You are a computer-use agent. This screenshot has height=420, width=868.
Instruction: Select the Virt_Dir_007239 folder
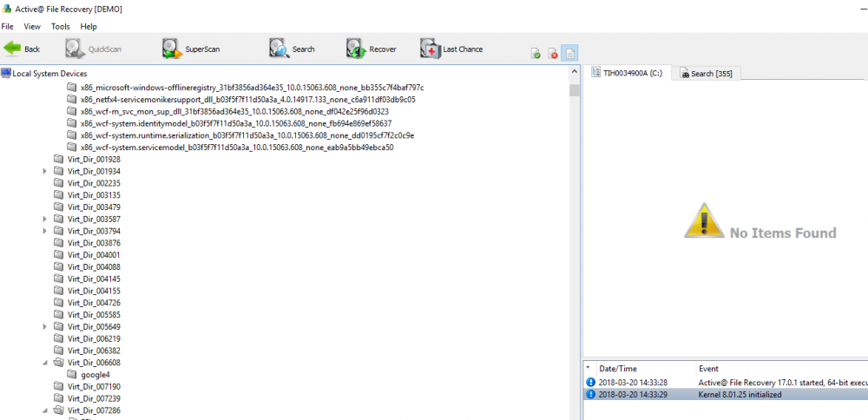94,398
